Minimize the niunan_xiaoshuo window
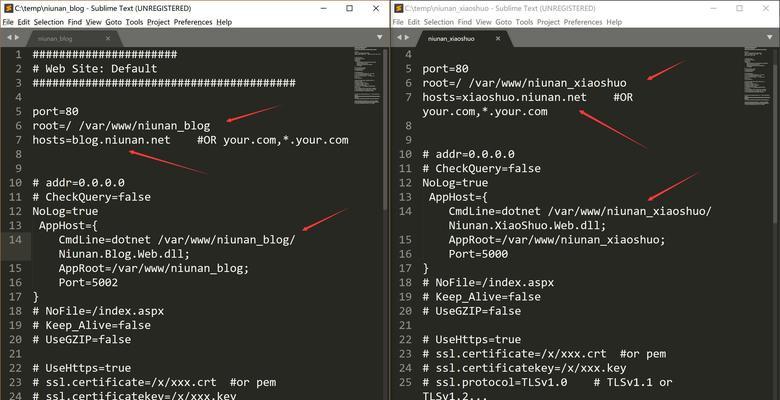The image size is (780, 400). click(x=713, y=8)
